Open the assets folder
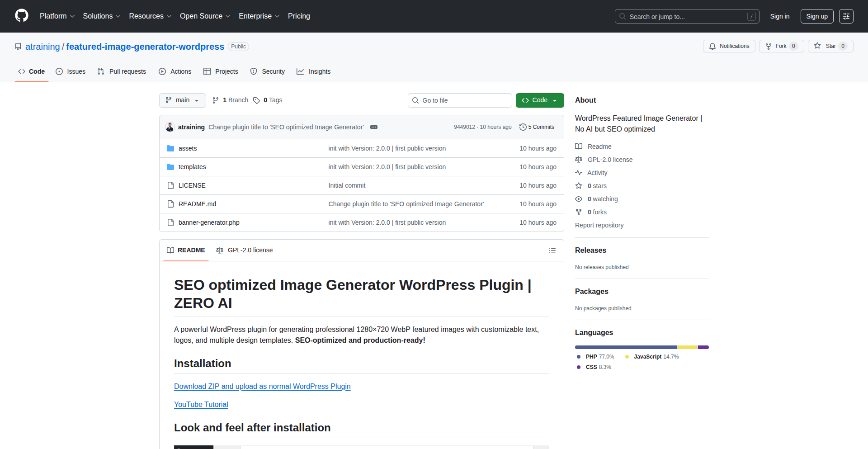868x449 pixels. (187, 148)
